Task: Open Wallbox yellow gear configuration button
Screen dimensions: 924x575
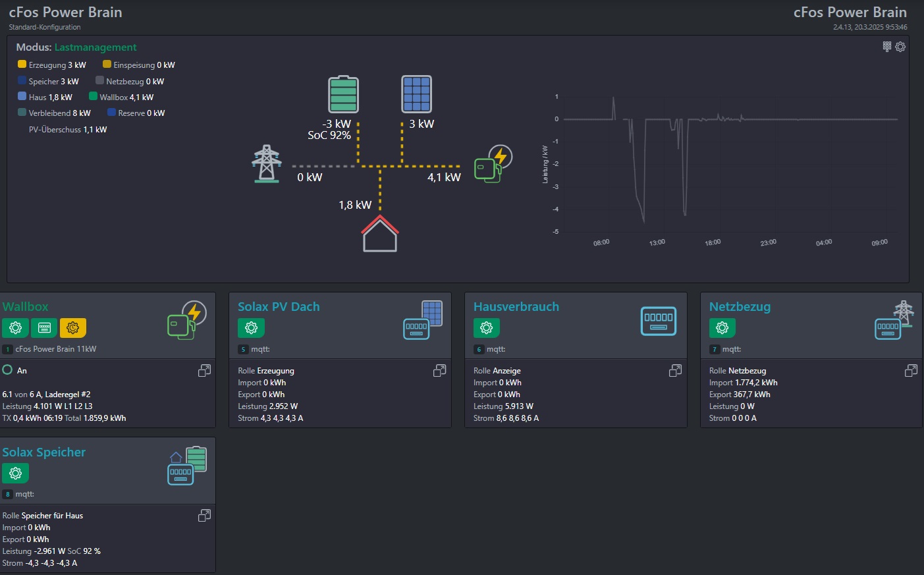Action: point(73,327)
